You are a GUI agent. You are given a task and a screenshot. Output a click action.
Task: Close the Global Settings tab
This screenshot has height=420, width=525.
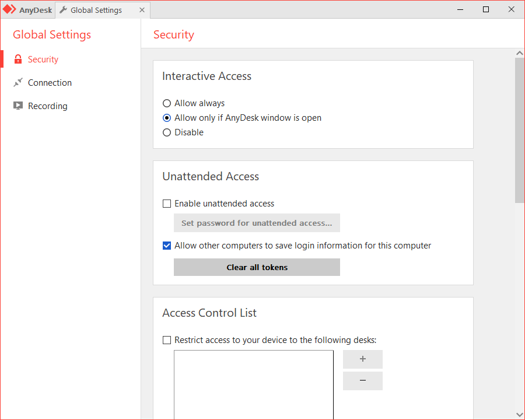coord(142,10)
